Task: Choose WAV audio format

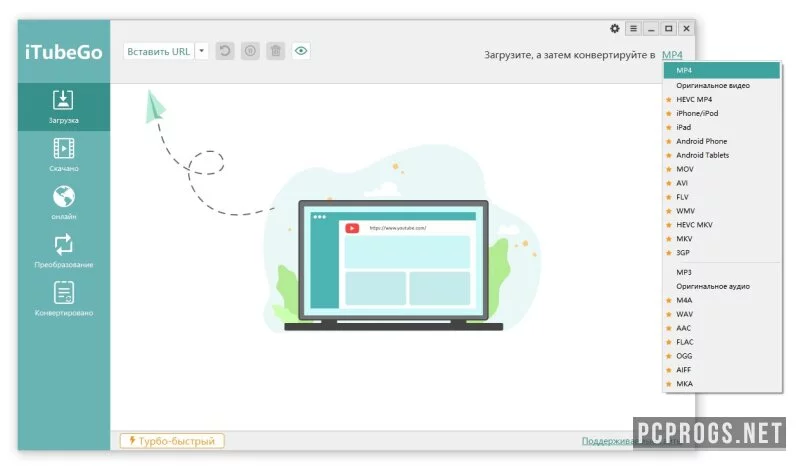Action: point(721,314)
